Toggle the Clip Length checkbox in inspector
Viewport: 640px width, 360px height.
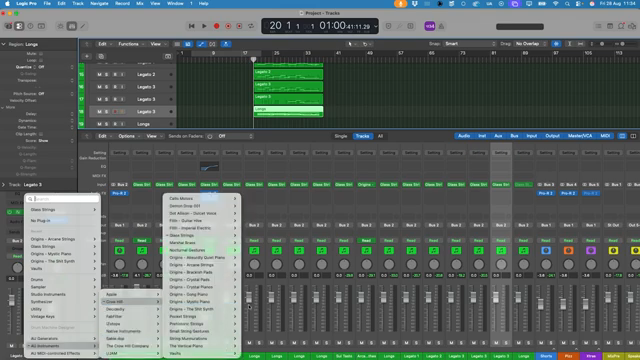click(41, 134)
